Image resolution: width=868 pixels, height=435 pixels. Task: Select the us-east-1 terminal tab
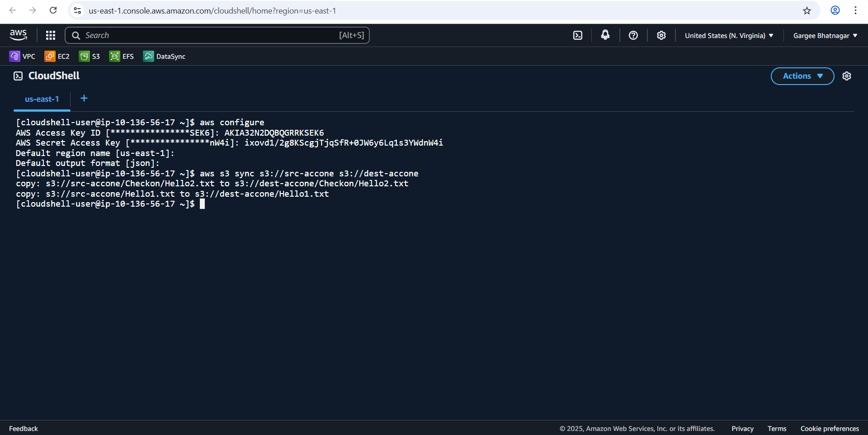point(42,99)
